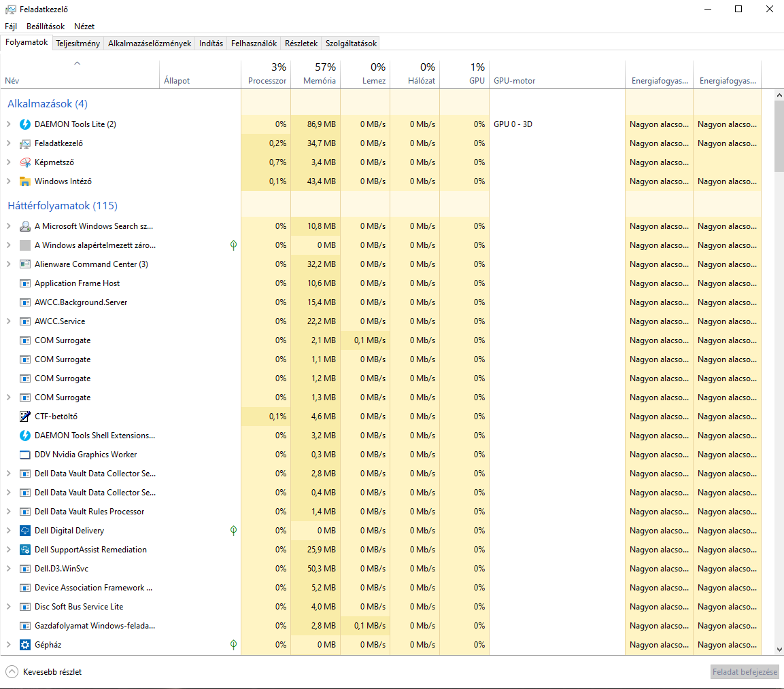Expand the Képmetsző process row
Screen dimensions: 784x689
pyautogui.click(x=9, y=162)
